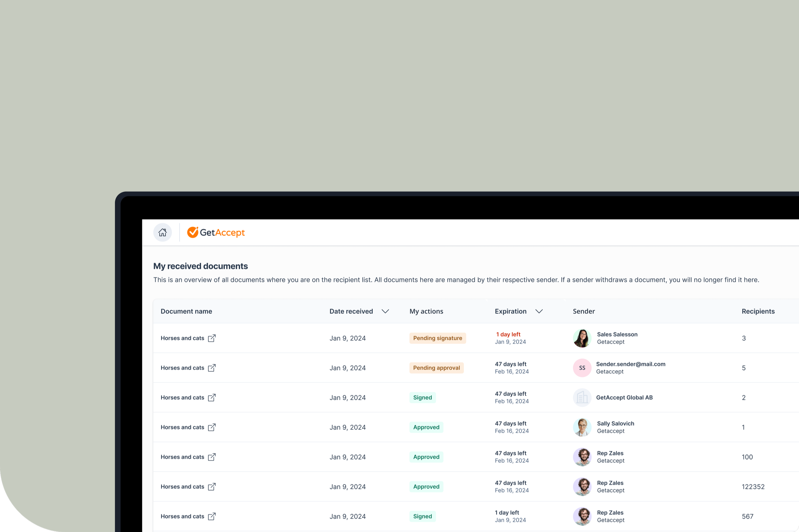Open Pending approval document's external link icon

(212, 368)
